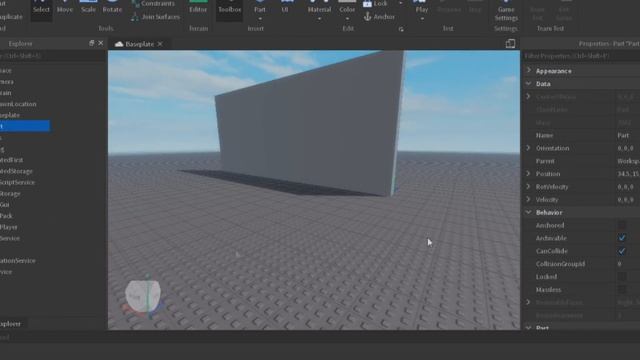Select the SpawnLocation item in Explorer
Viewport: 640px width, 360px height.
click(x=18, y=104)
